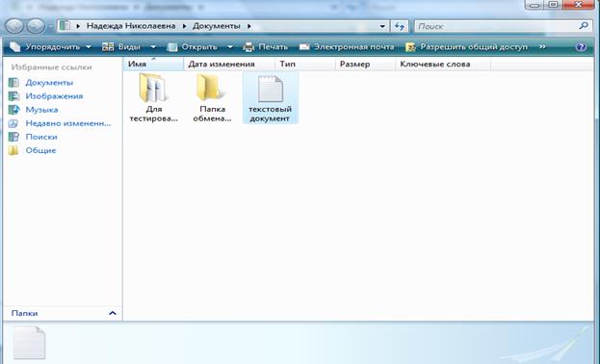This screenshot has height=364, width=600.
Task: Open the recent pages dropdown arrow
Action: (50, 27)
